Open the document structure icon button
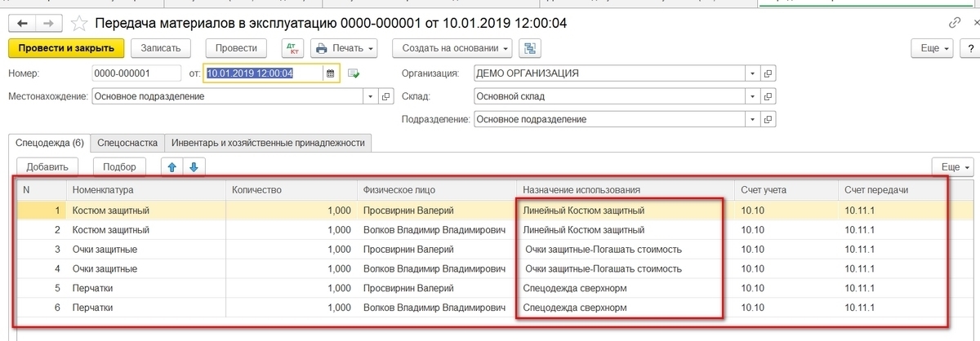 530,48
